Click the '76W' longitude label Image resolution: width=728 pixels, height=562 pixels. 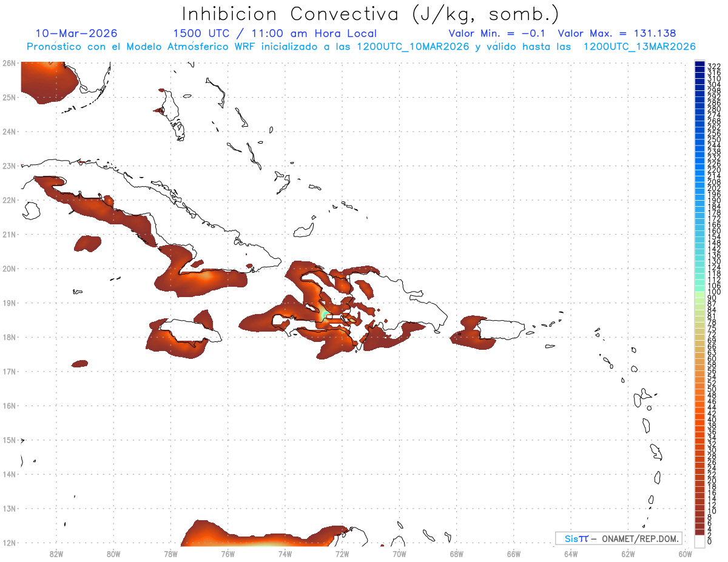(x=227, y=554)
